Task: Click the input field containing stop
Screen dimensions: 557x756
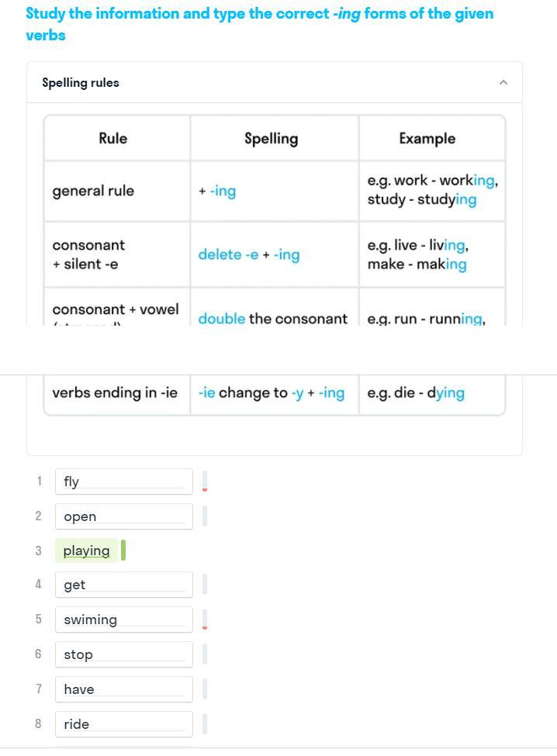Action: [123, 654]
